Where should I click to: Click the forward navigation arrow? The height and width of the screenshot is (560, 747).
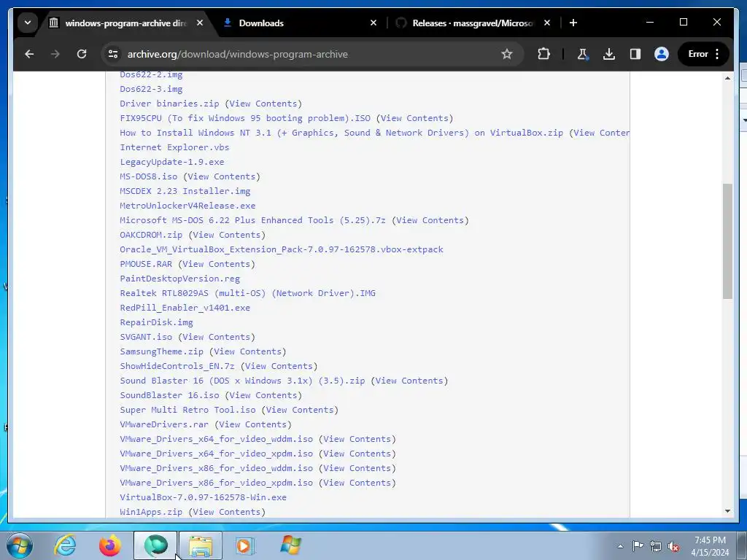point(55,54)
